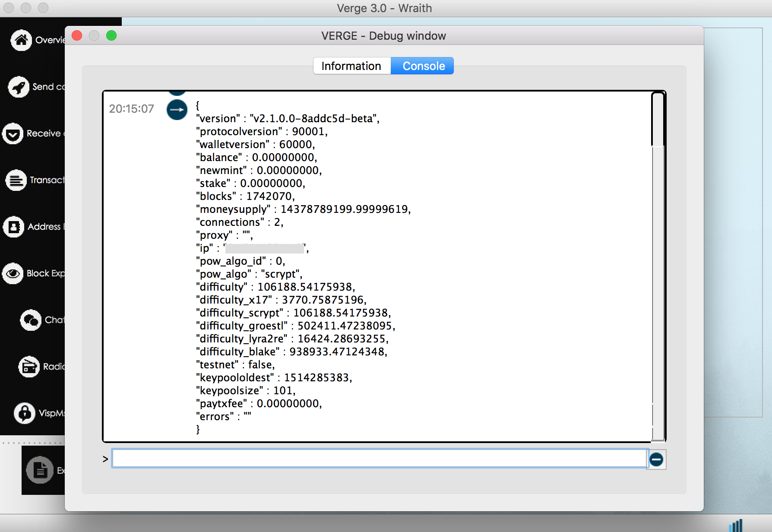Click the signal strength bars icon

[x=735, y=525]
